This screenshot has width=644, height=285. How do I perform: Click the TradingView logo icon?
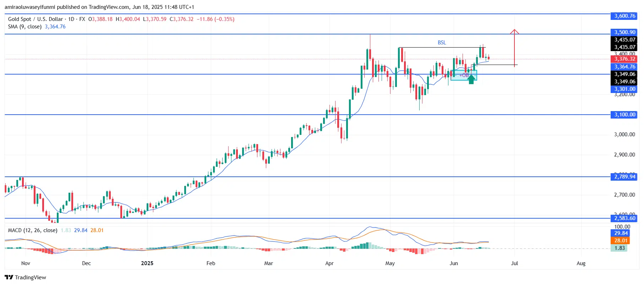[9, 278]
